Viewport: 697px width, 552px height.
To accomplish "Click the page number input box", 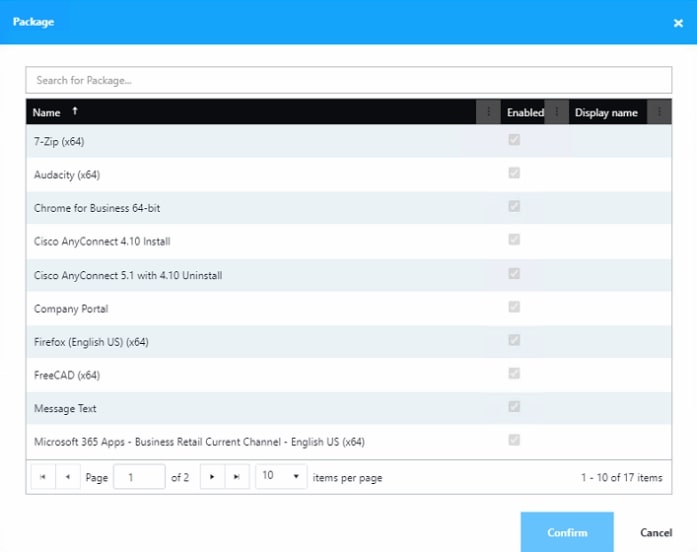I will (x=139, y=477).
